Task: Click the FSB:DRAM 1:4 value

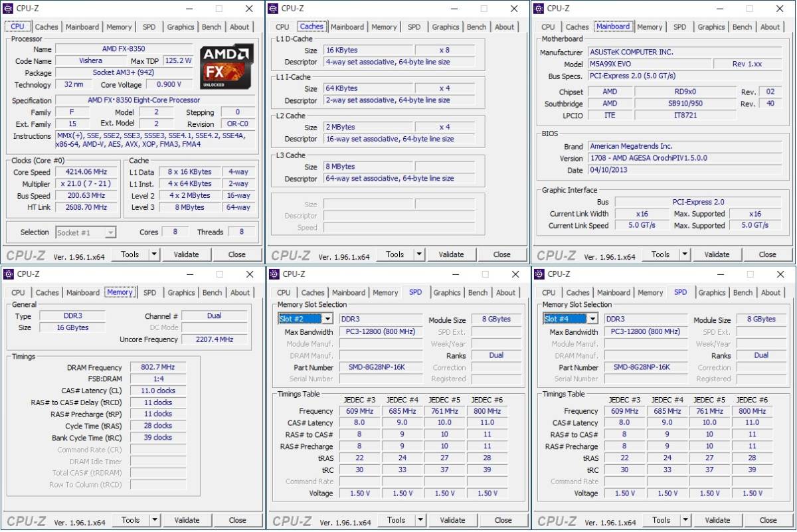Action: pyautogui.click(x=158, y=379)
